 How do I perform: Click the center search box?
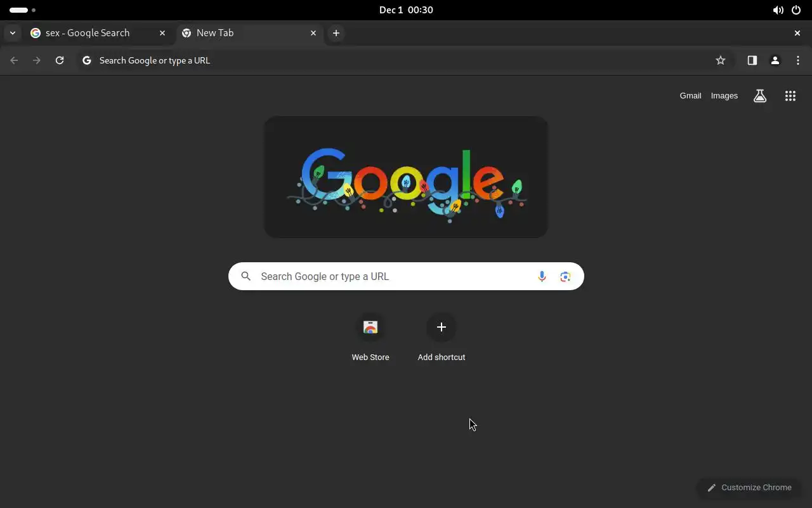click(406, 276)
